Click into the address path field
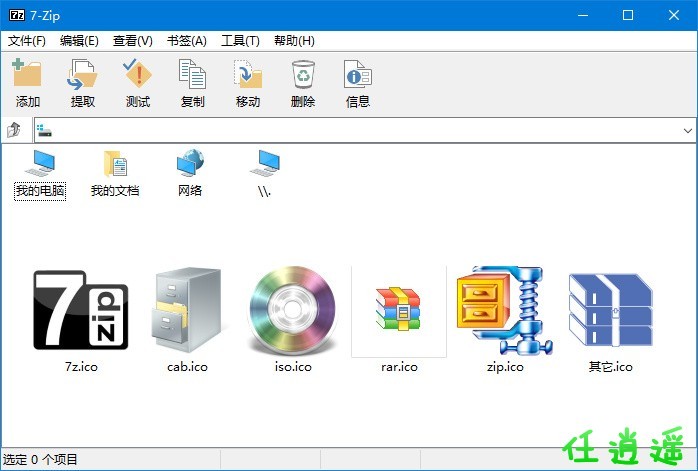The width and height of the screenshot is (698, 471). pyautogui.click(x=365, y=130)
